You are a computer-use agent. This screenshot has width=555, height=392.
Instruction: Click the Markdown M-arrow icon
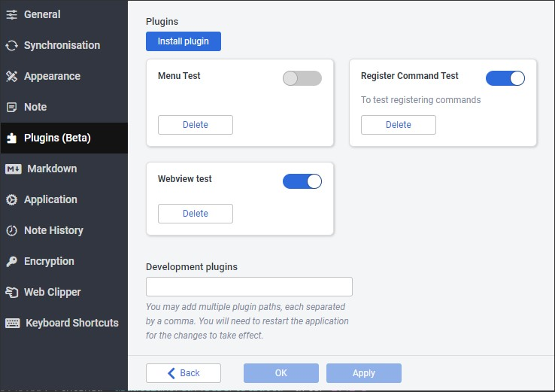coord(14,169)
